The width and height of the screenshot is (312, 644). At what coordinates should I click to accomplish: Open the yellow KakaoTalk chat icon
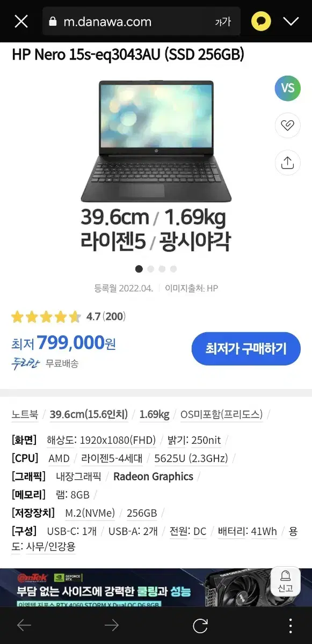pos(260,21)
